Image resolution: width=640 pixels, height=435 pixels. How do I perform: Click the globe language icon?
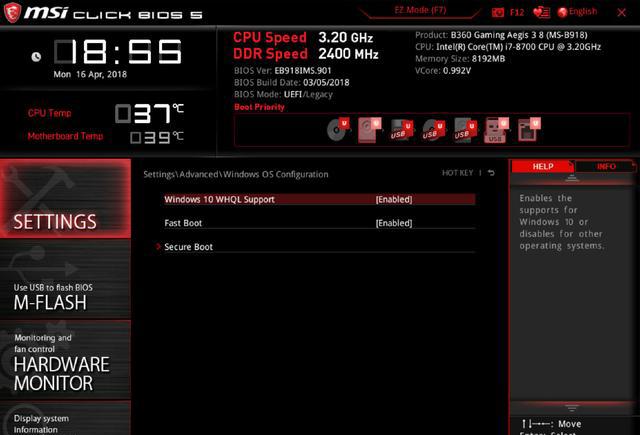[562, 13]
